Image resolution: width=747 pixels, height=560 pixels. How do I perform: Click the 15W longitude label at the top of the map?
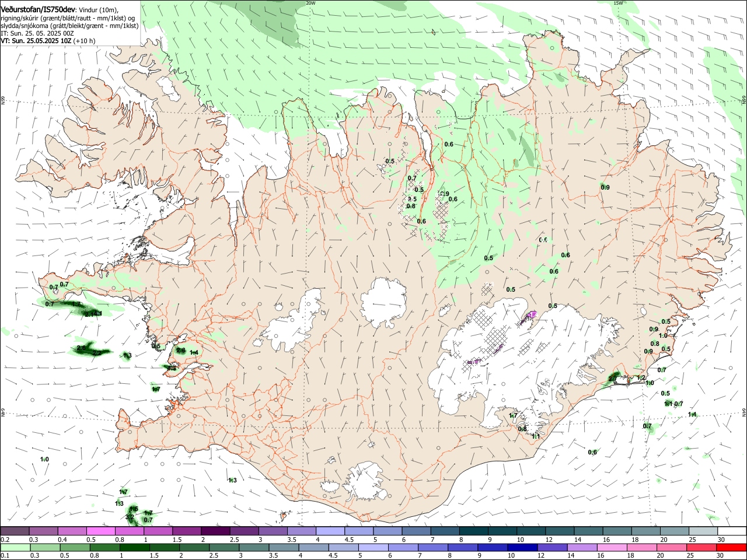pyautogui.click(x=618, y=3)
